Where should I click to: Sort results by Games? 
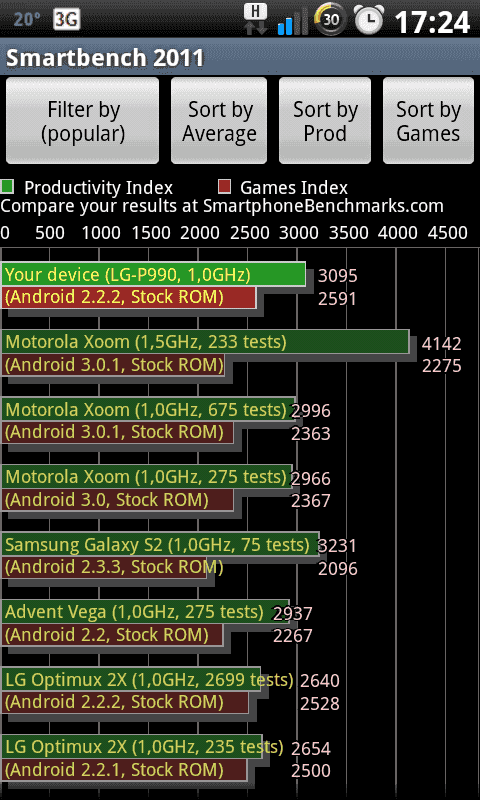[428, 121]
